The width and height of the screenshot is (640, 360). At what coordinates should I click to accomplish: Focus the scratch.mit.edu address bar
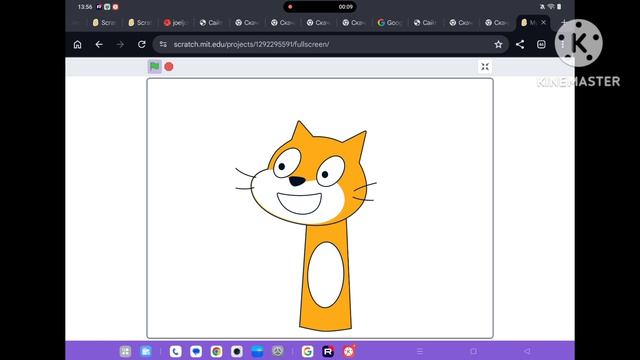point(331,44)
